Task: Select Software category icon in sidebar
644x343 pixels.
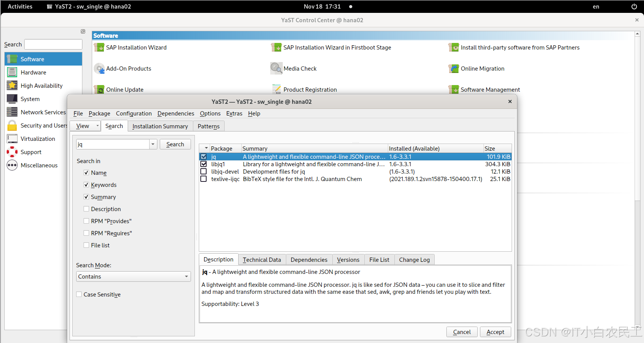Action: (x=12, y=59)
